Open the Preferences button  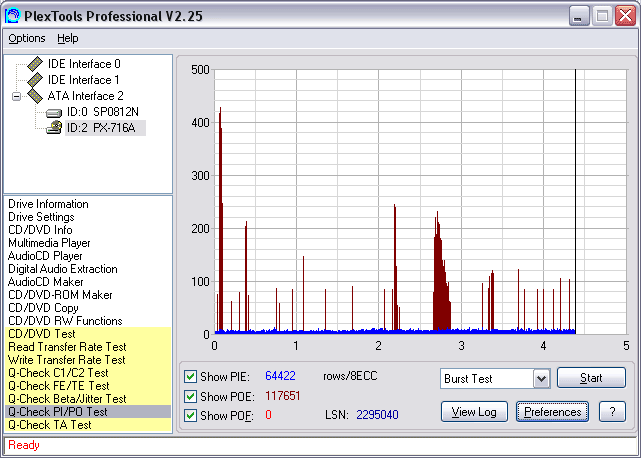(x=552, y=411)
